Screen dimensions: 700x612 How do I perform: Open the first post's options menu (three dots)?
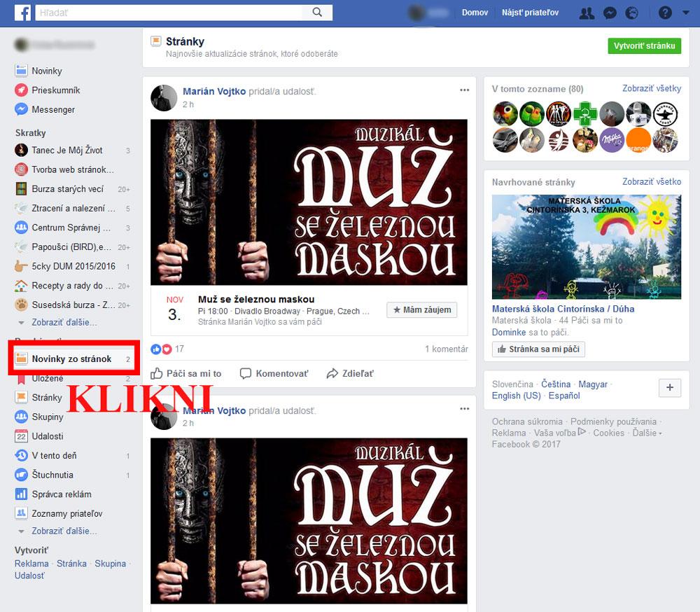point(464,90)
